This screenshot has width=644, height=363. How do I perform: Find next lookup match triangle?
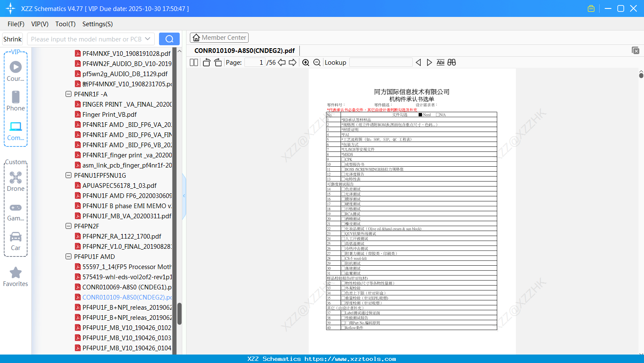coord(429,62)
